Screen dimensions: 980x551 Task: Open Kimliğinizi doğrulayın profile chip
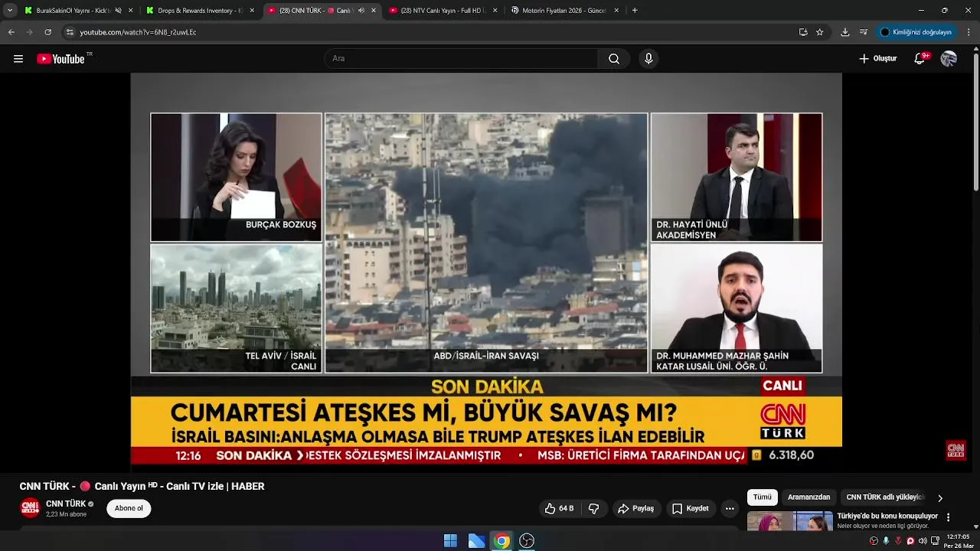pos(916,32)
